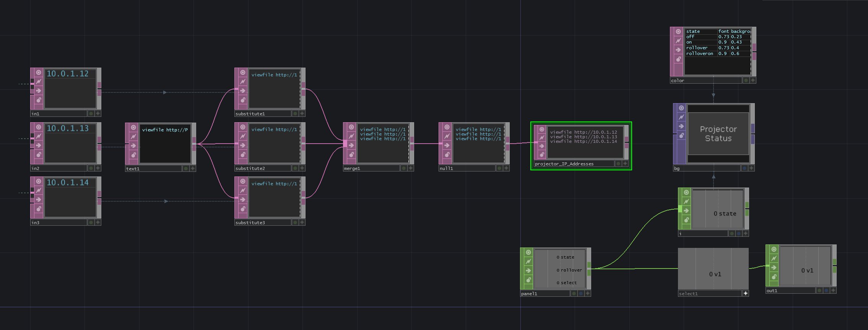Click clone immune lightning flag on substitute2

coord(243,136)
